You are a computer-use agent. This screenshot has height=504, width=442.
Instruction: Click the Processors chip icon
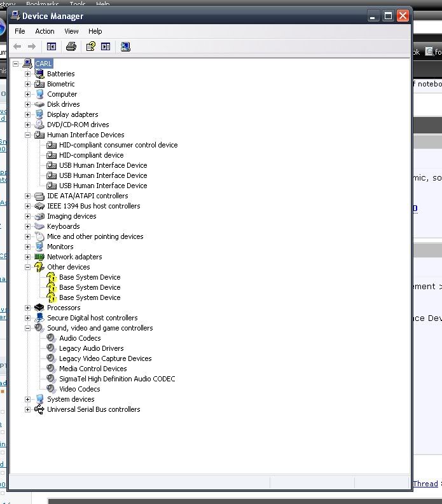tap(39, 308)
